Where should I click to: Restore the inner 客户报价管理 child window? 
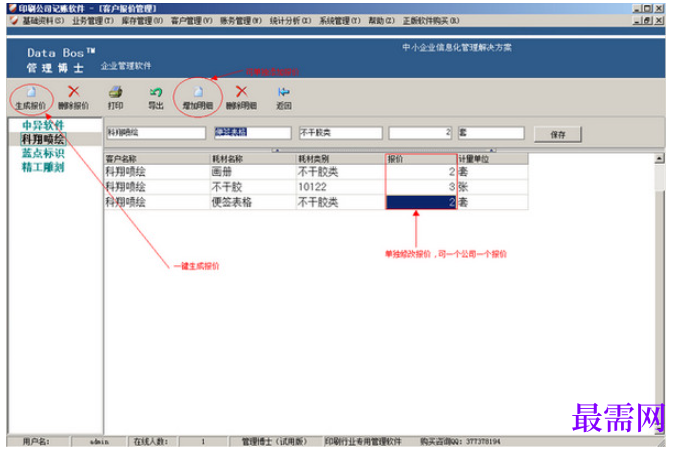pyautogui.click(x=647, y=21)
